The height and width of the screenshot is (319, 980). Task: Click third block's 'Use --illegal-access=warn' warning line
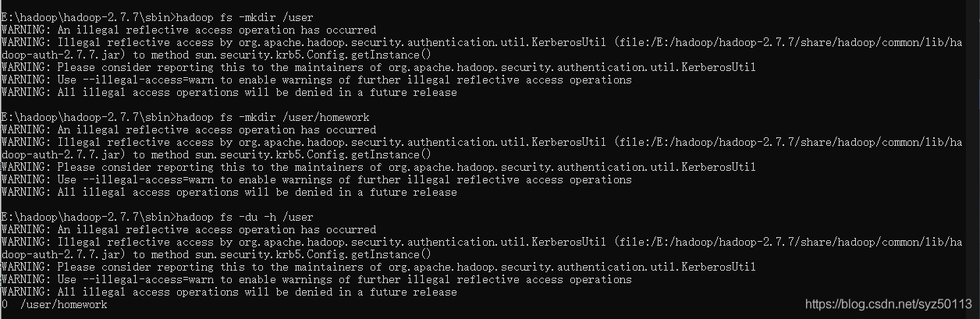[316, 279]
